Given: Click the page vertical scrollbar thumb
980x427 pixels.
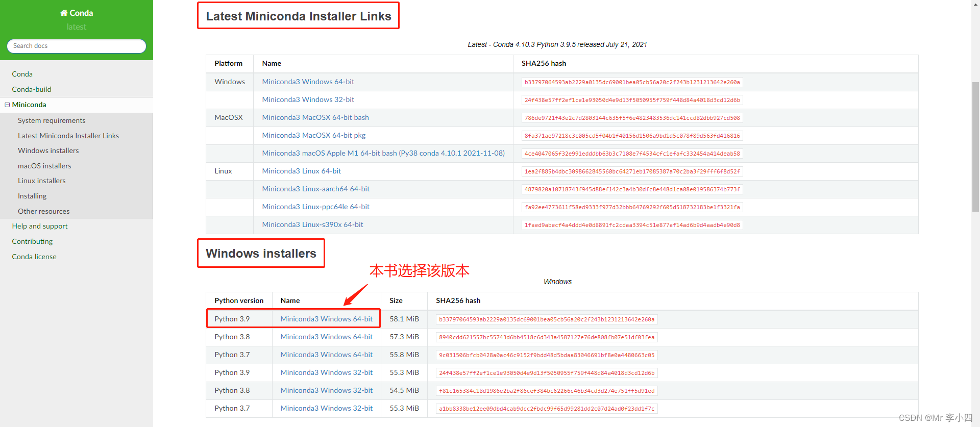Looking at the screenshot, I should 975,146.
